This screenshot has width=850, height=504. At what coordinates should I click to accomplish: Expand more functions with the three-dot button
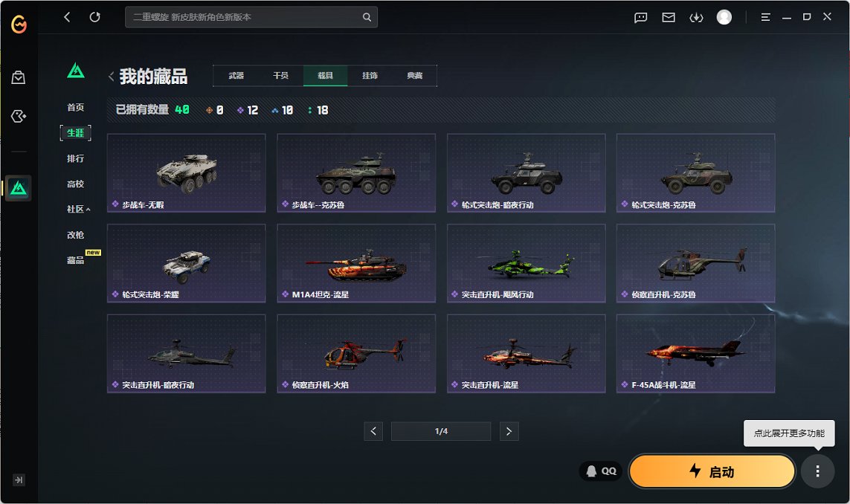817,471
